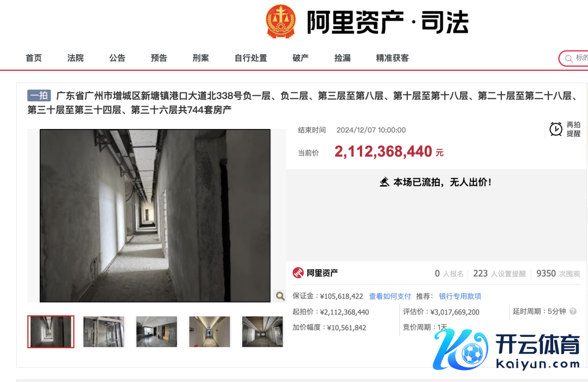Open the 捡漏 navigation item
This screenshot has height=382, width=588.
(342, 58)
